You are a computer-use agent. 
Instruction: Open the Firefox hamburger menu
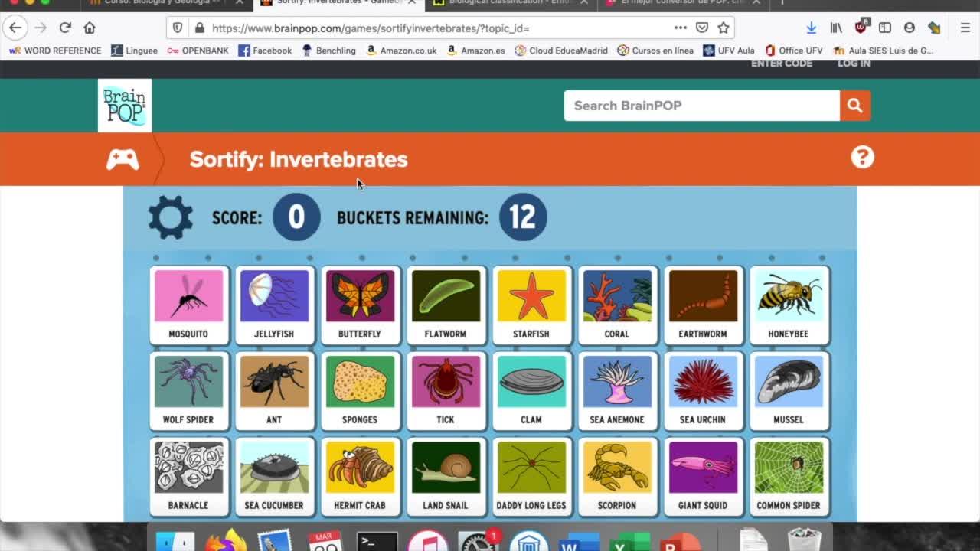[965, 28]
